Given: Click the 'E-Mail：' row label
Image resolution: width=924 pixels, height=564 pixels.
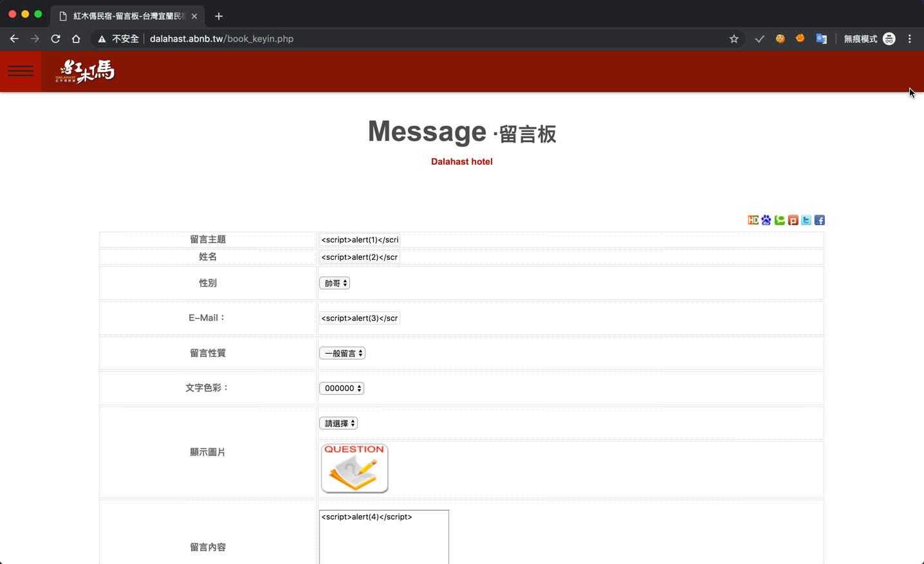Looking at the screenshot, I should click(x=208, y=318).
